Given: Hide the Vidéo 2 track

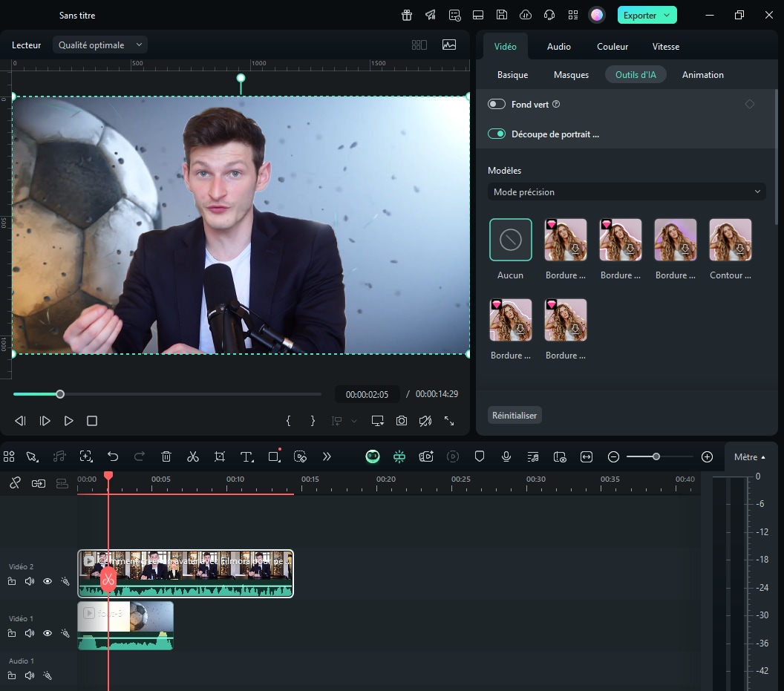Looking at the screenshot, I should [48, 581].
